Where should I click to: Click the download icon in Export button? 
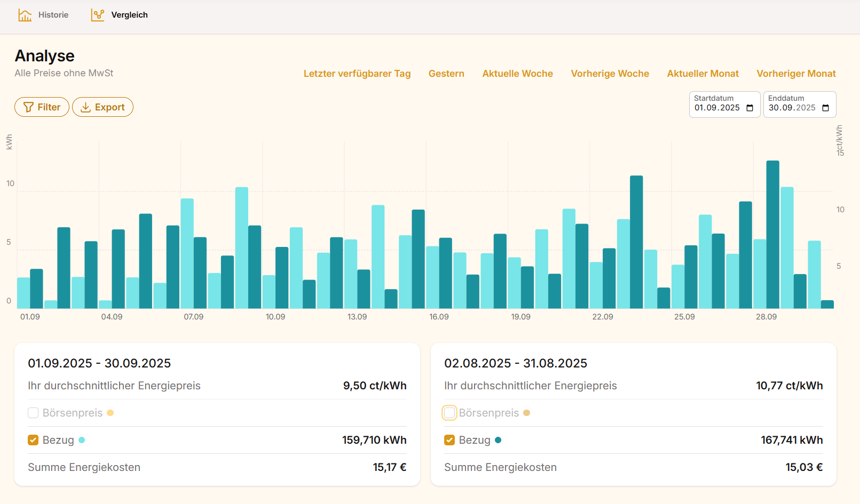point(85,107)
